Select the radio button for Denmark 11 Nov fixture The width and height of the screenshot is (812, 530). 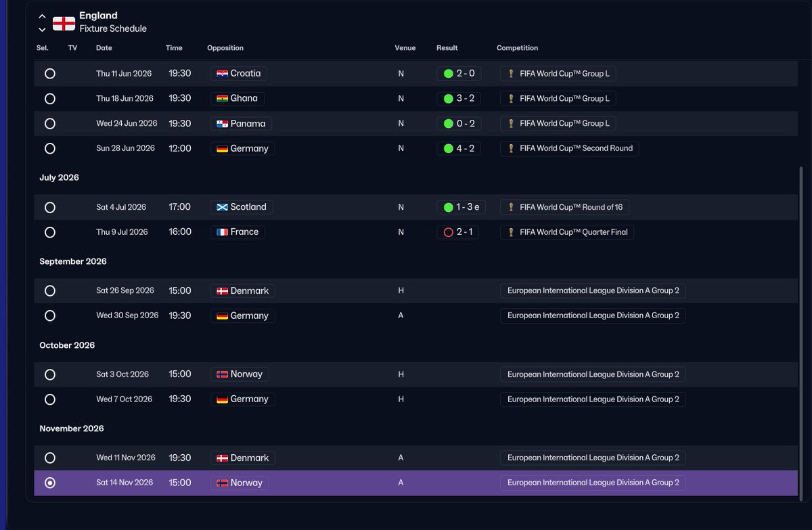click(x=50, y=458)
